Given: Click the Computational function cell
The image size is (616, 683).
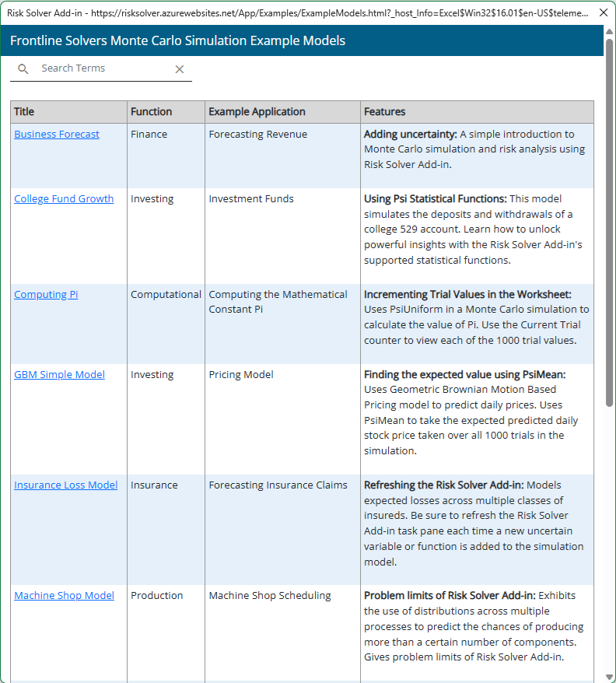Looking at the screenshot, I should (x=166, y=294).
